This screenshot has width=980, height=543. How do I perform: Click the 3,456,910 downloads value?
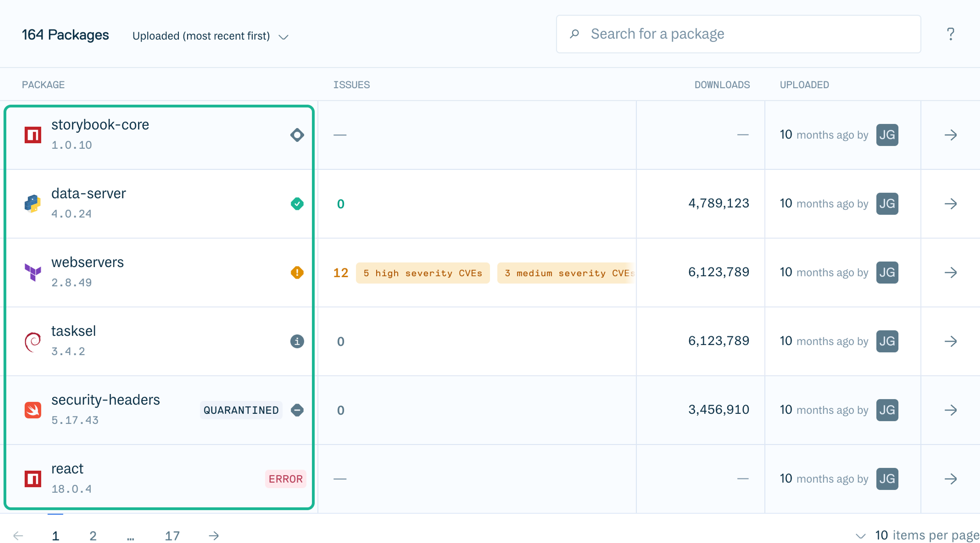coord(719,410)
